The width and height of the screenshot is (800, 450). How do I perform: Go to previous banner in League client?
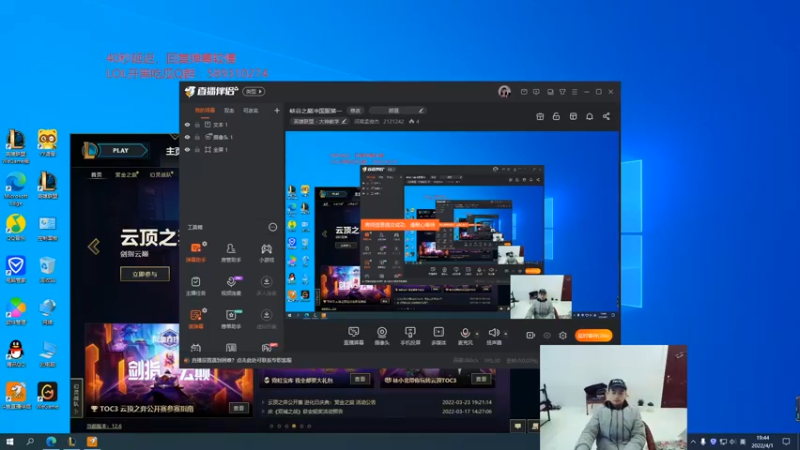(94, 247)
